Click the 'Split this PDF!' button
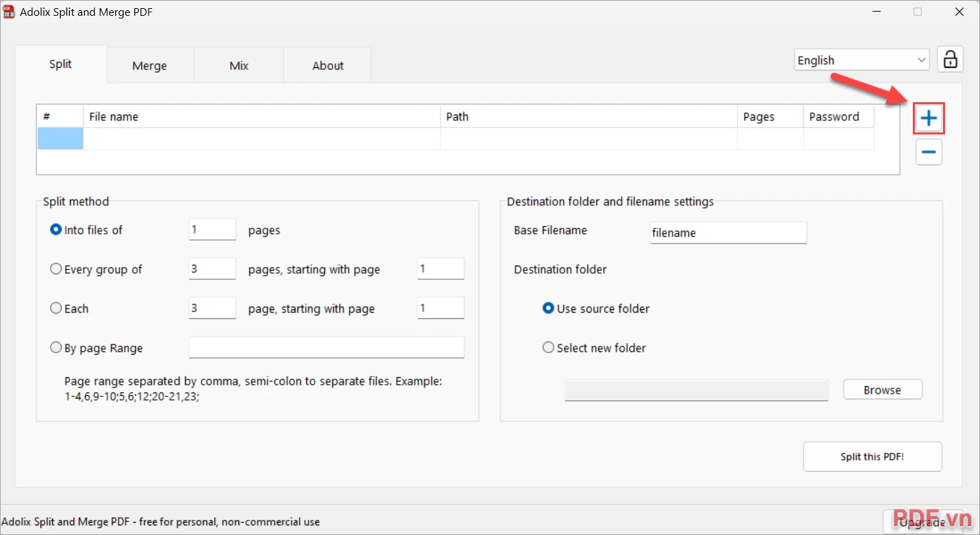The height and width of the screenshot is (535, 980). tap(872, 457)
